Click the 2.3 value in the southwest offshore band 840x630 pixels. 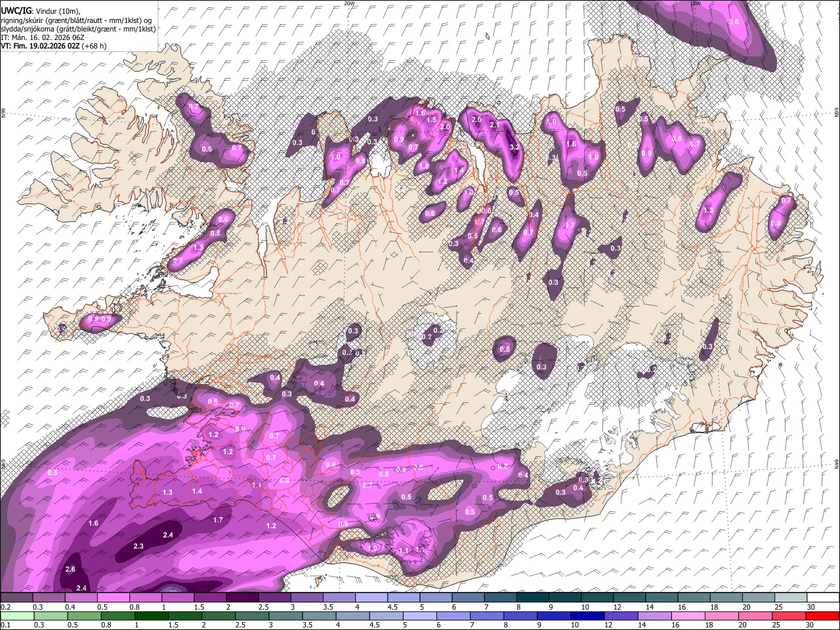coord(138,546)
